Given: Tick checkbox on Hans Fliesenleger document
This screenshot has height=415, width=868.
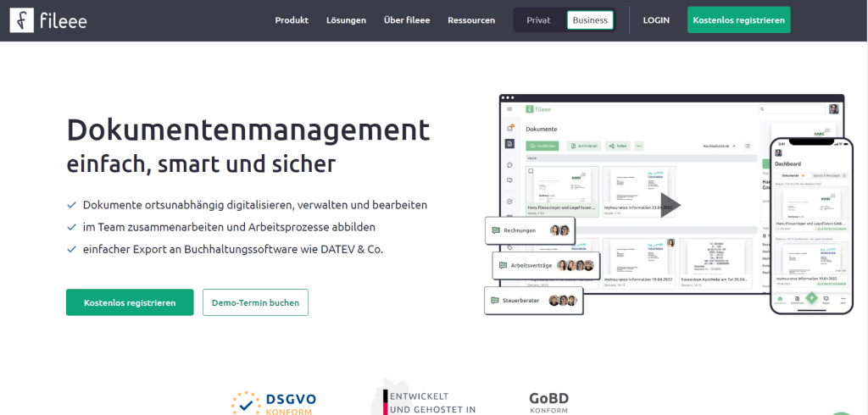Looking at the screenshot, I should tap(531, 172).
